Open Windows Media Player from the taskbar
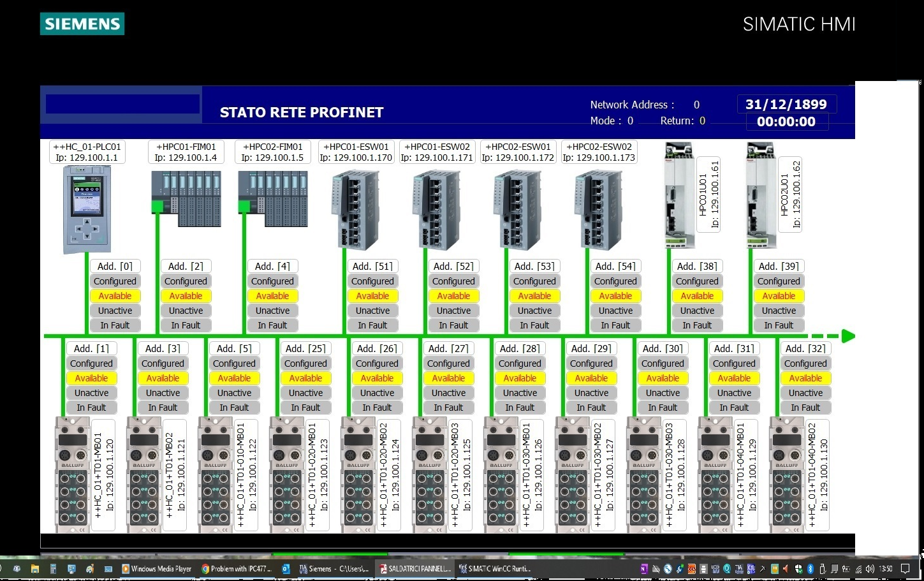Viewport: 924px width, 581px height. point(156,569)
